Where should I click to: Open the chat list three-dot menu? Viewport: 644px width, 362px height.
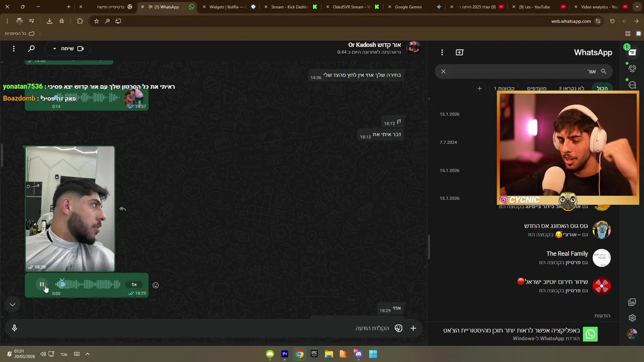tap(442, 52)
